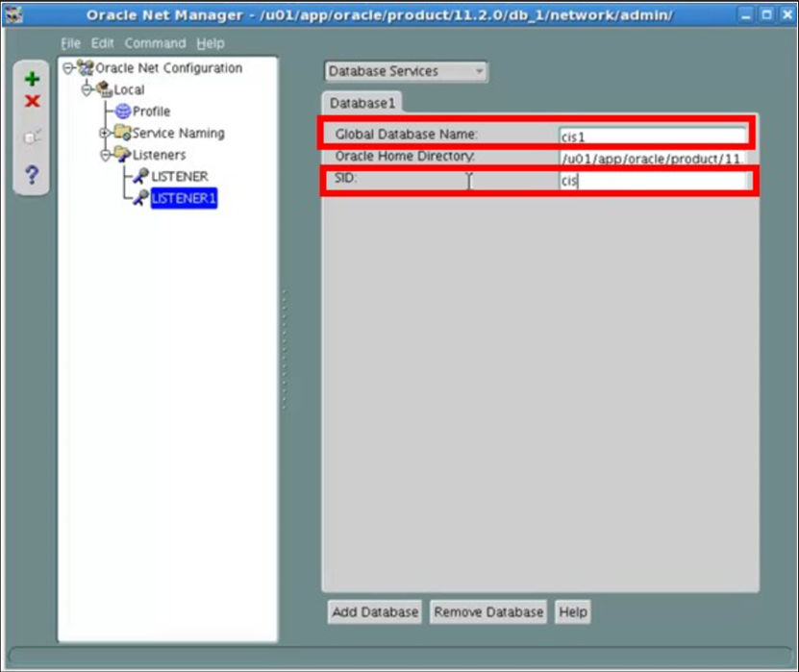Click the red X Delete icon

coord(32,101)
